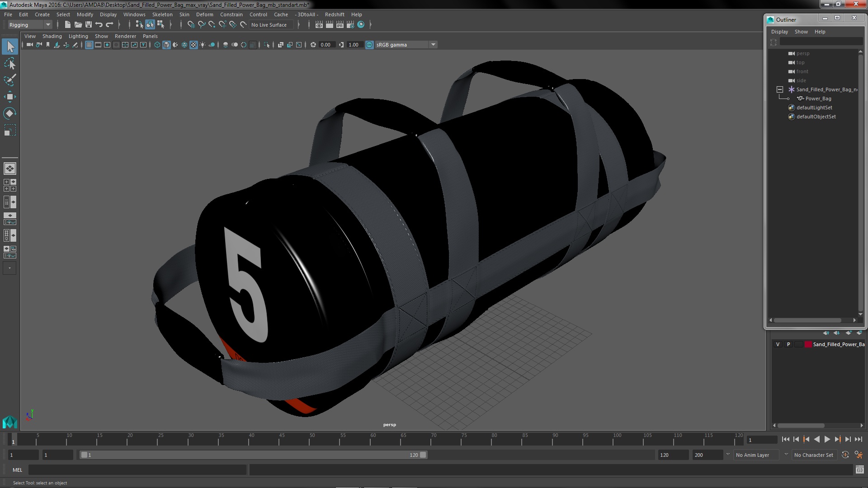Open the Skeleton menu

click(x=162, y=14)
